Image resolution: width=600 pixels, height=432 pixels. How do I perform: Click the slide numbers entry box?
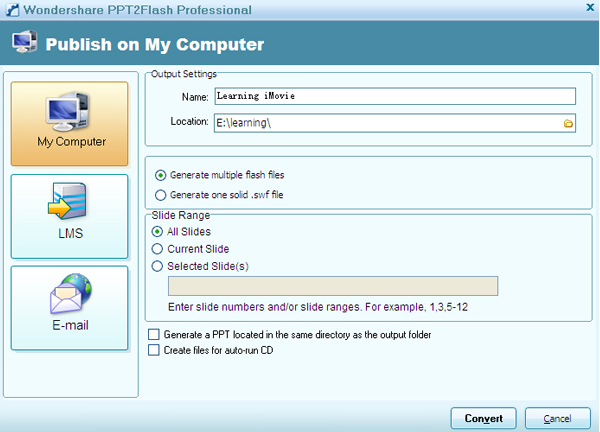(x=333, y=286)
